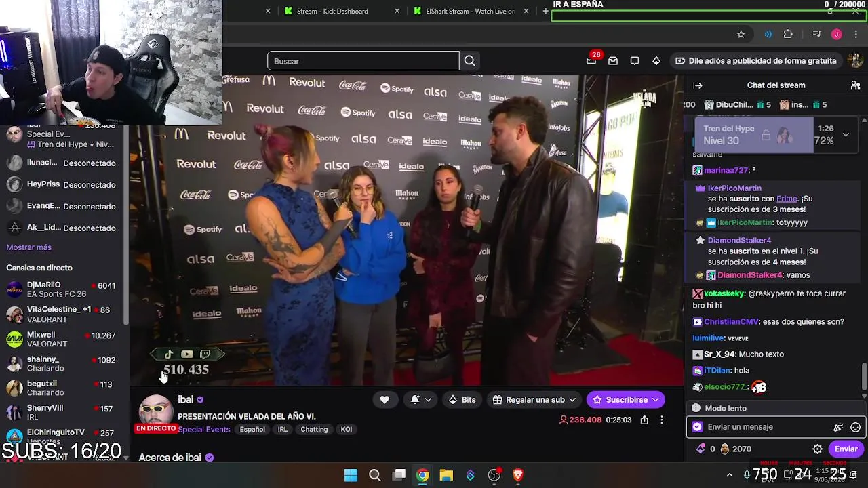Open the notifications inbox with 26 badge
The width and height of the screenshot is (868, 488).
coord(592,60)
